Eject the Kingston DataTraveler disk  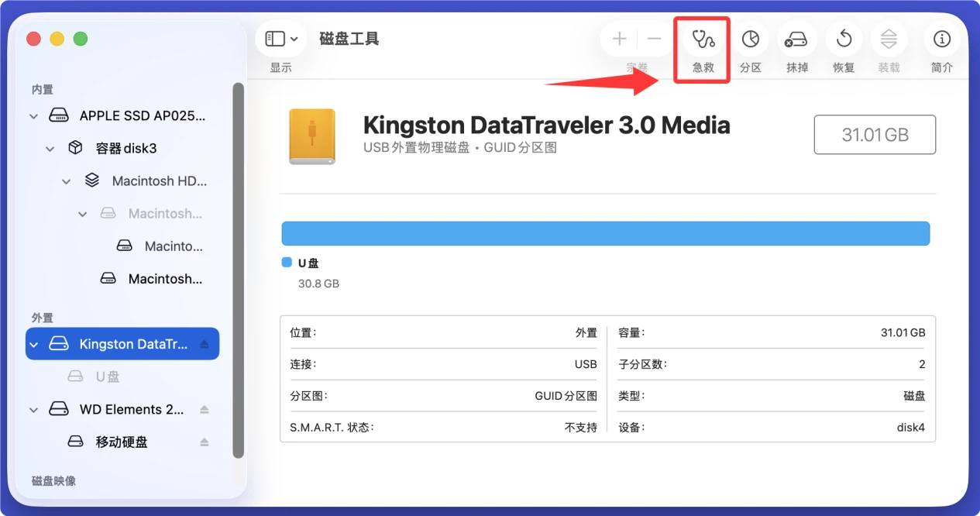pos(205,344)
